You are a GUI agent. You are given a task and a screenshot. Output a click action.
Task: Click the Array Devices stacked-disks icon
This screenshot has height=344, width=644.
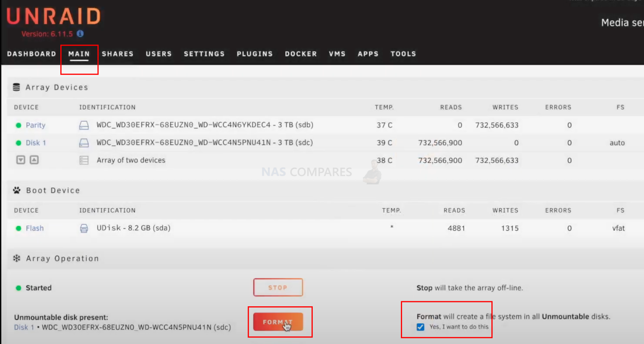(16, 87)
